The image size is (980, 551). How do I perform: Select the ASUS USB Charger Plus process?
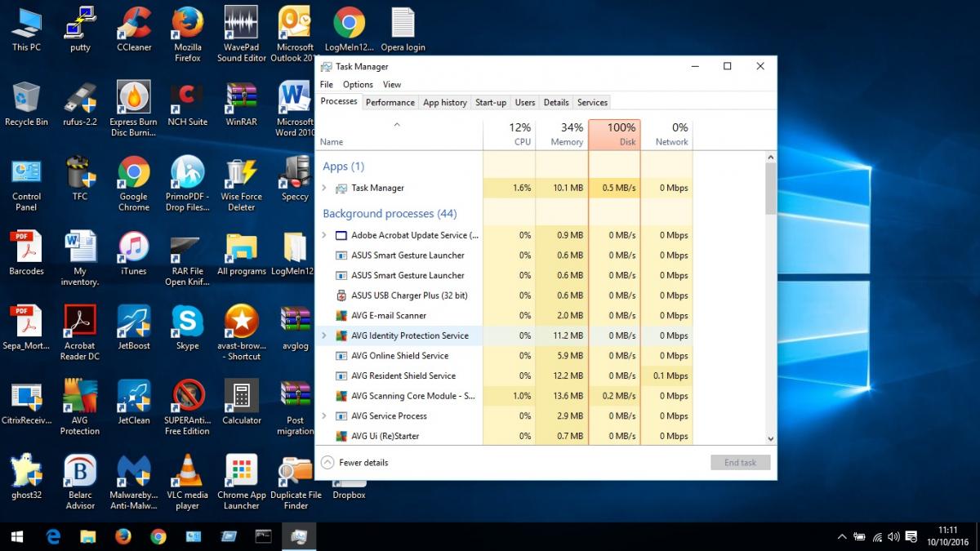505,295
